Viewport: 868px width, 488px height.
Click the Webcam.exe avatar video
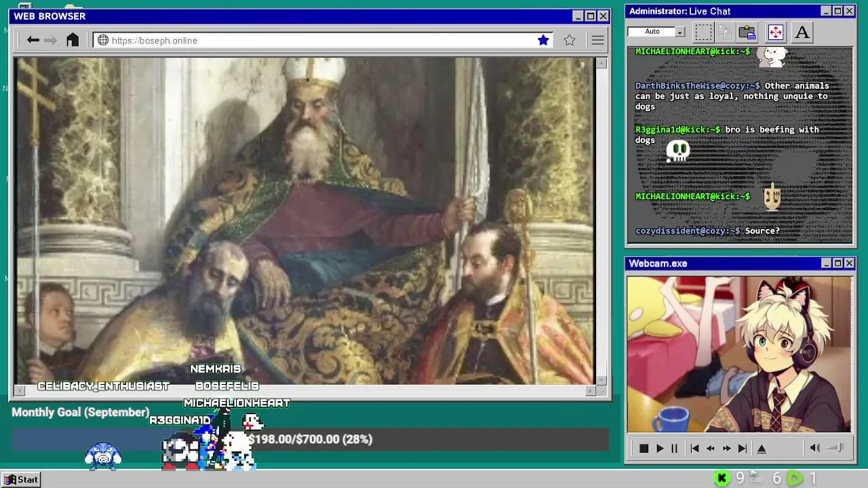click(x=739, y=354)
